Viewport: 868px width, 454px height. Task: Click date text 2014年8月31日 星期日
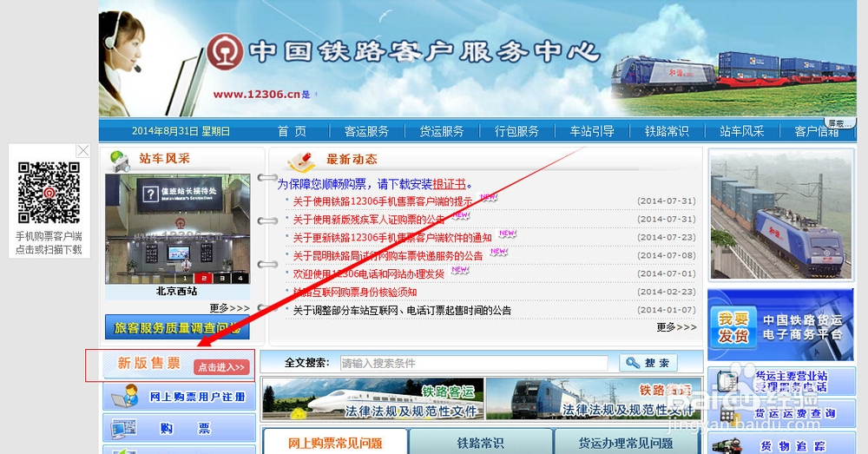[x=181, y=131]
